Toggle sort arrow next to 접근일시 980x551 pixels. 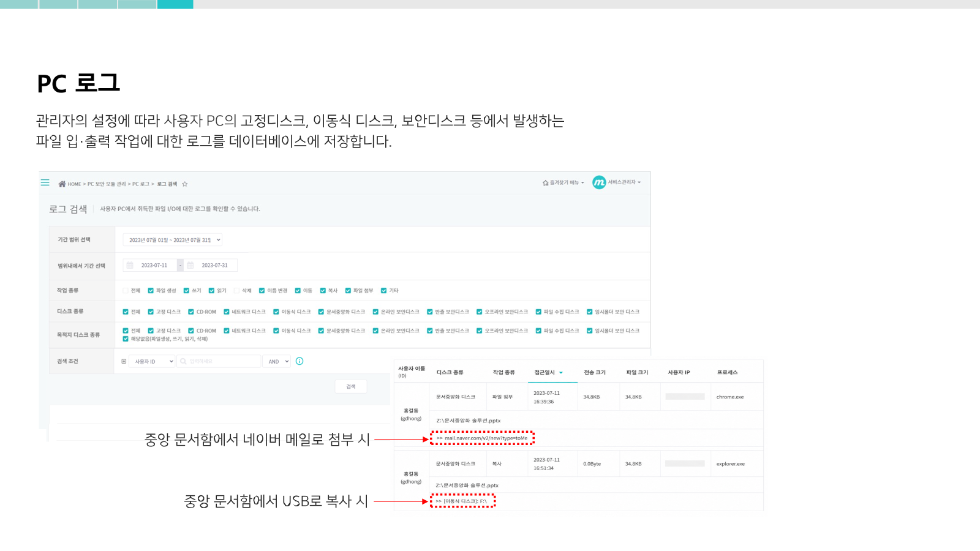pyautogui.click(x=560, y=373)
